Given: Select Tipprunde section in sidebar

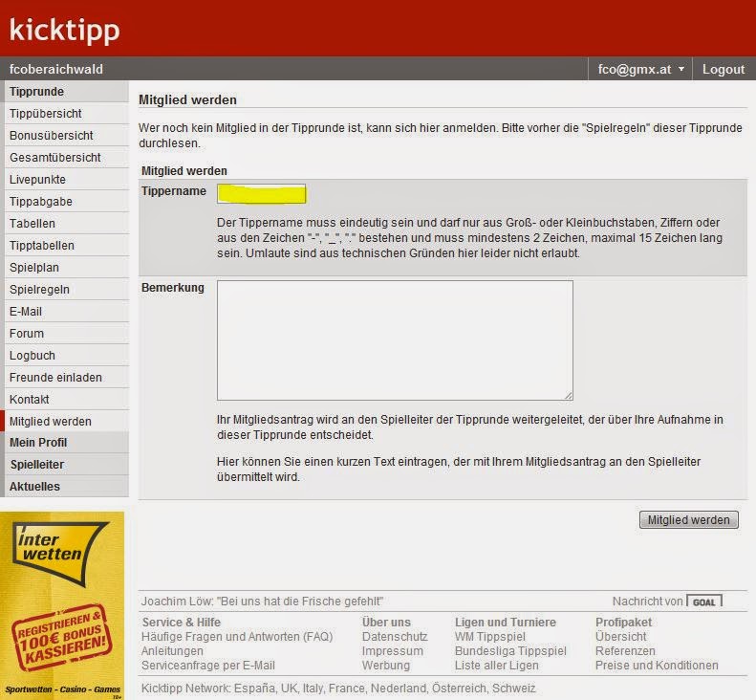Looking at the screenshot, I should point(67,91).
